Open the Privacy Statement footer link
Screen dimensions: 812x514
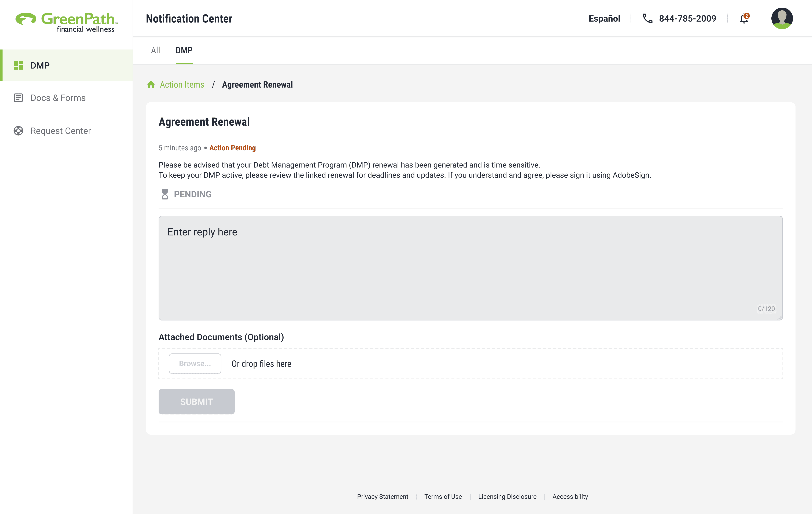pos(382,496)
